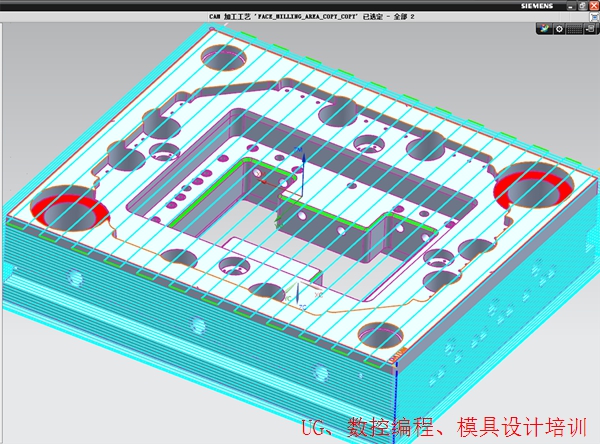Click the red watermark text at bottom right
The width and height of the screenshot is (600, 444).
445,428
